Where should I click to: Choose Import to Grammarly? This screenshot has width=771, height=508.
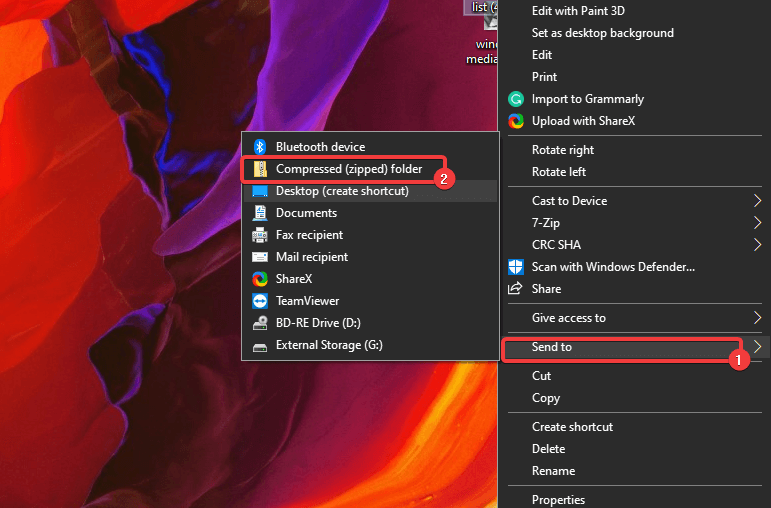coord(635,99)
